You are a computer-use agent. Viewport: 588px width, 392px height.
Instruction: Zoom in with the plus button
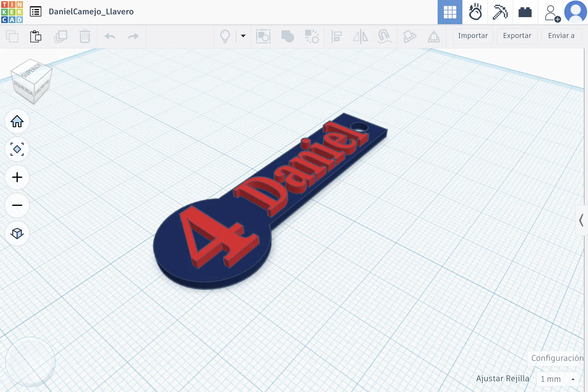point(17,177)
